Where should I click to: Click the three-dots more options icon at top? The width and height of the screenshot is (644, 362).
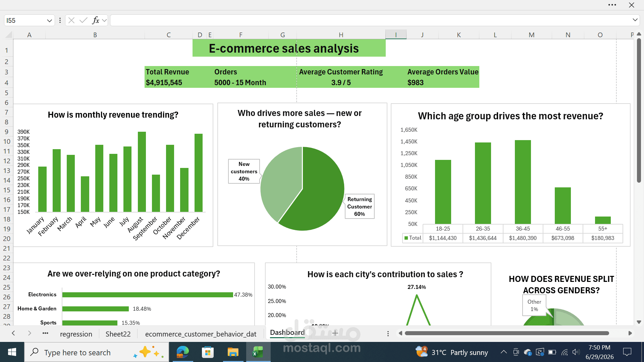coord(612,5)
